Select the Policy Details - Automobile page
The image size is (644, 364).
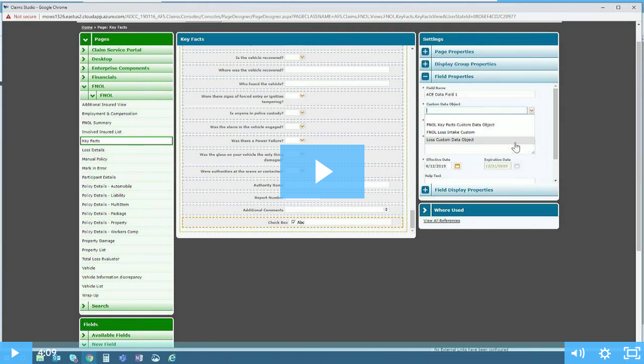107,186
